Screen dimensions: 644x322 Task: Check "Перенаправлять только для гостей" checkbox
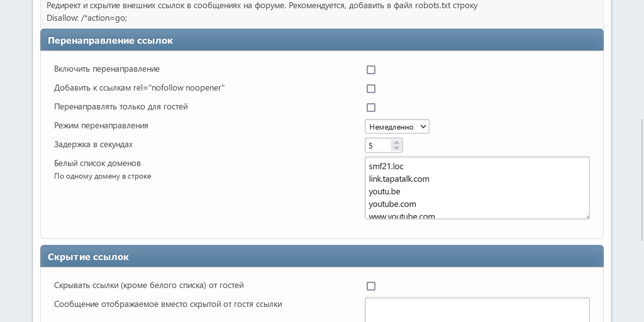(371, 108)
